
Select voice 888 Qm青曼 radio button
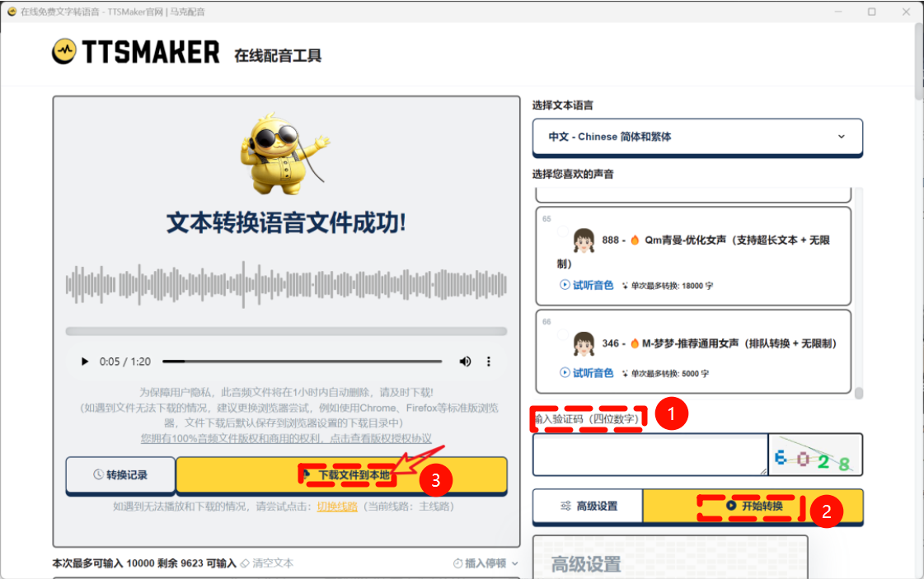click(x=563, y=231)
